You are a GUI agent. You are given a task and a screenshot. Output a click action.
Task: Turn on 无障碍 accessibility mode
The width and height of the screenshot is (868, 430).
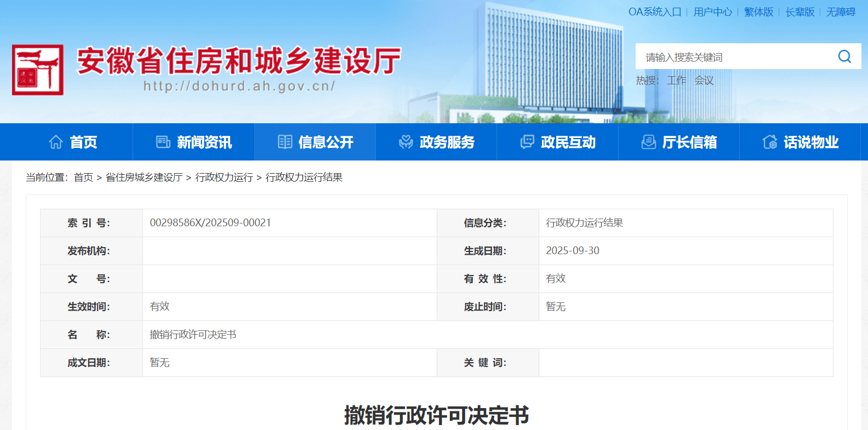tap(841, 12)
